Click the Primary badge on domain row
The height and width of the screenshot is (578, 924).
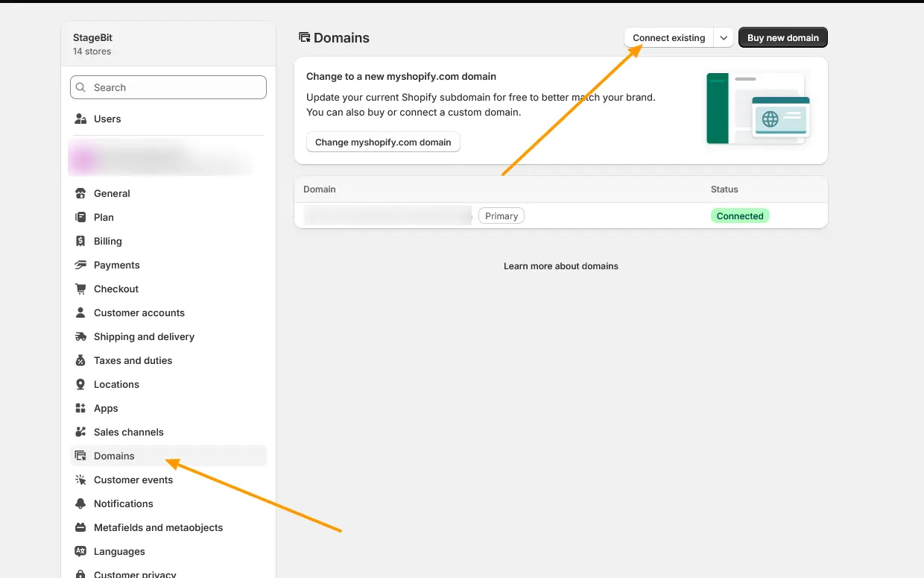501,216
